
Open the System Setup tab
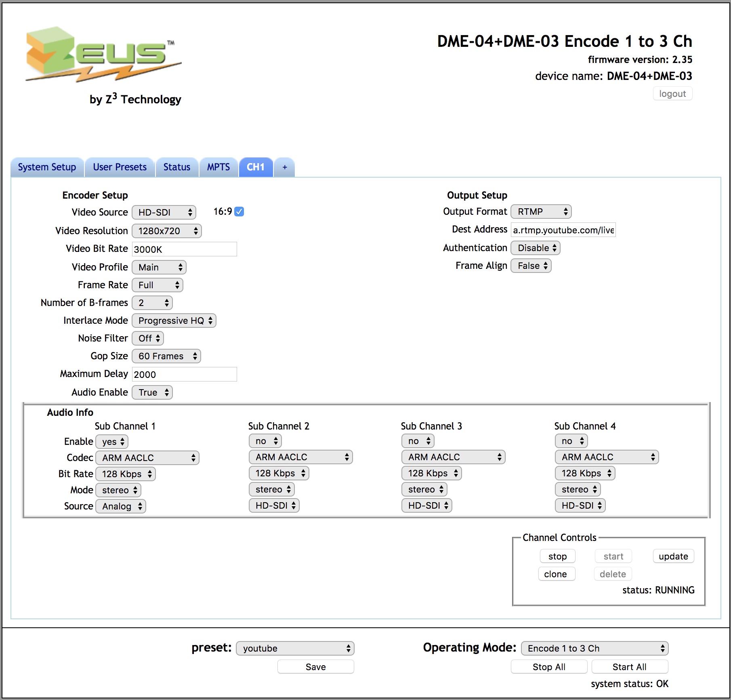point(47,167)
